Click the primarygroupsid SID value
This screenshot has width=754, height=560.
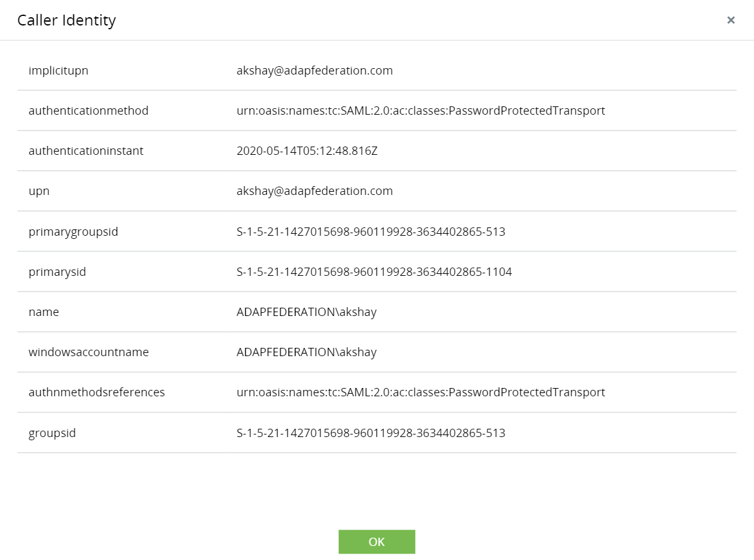371,232
